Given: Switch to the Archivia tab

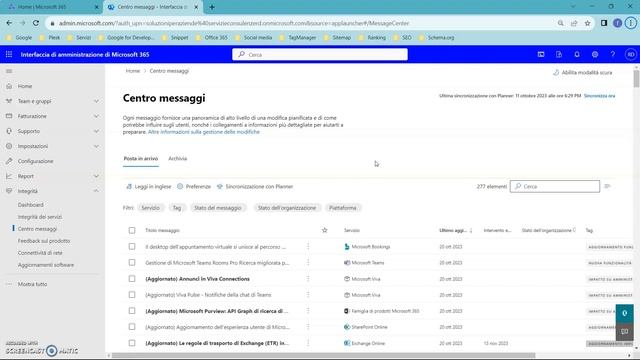Looking at the screenshot, I should point(178,158).
